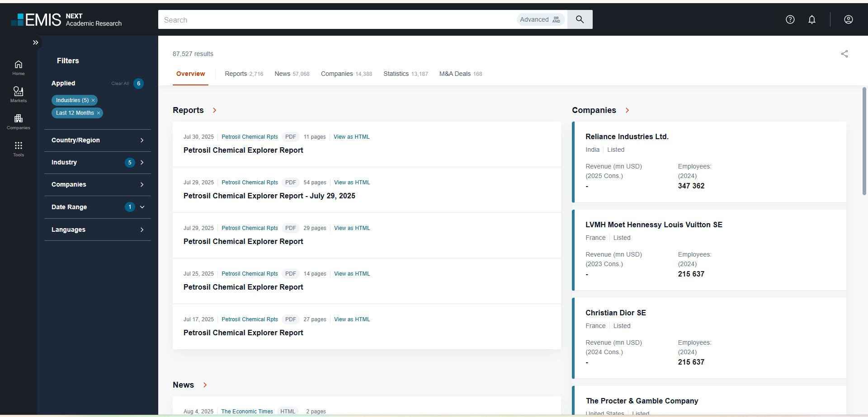
Task: Click the search magnifier button
Action: (x=580, y=19)
